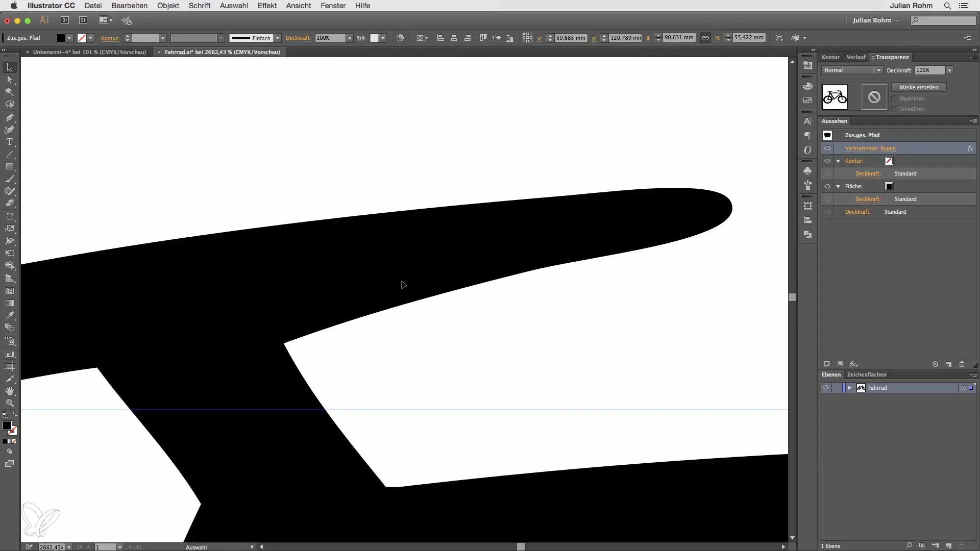The width and height of the screenshot is (980, 551).
Task: Select the Selection (arrow) tool
Action: pyautogui.click(x=10, y=67)
